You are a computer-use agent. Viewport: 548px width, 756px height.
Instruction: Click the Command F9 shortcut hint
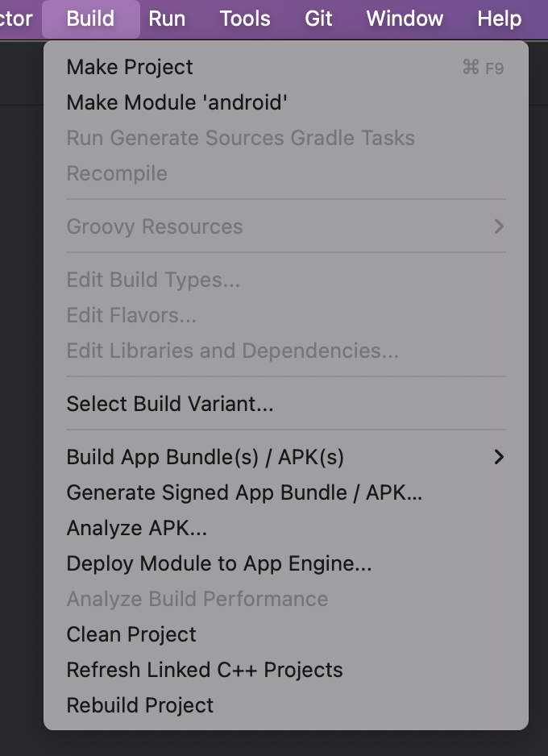(483, 68)
